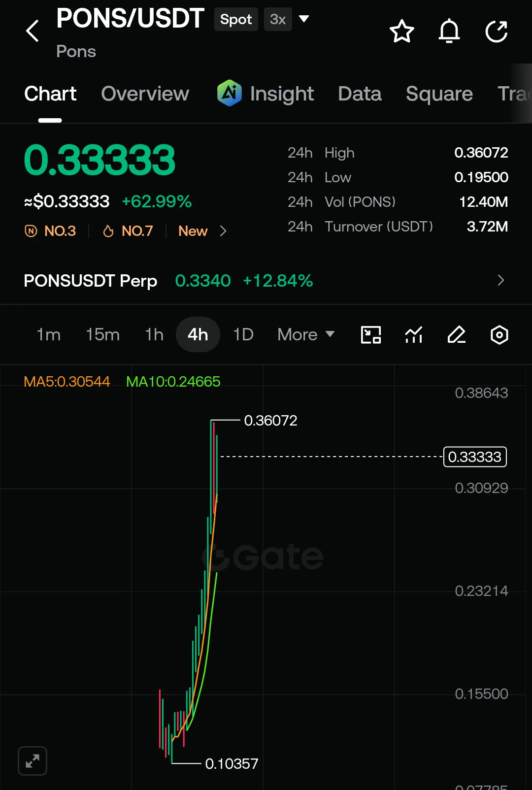Tap the PONS/USDT pair title

pyautogui.click(x=130, y=19)
